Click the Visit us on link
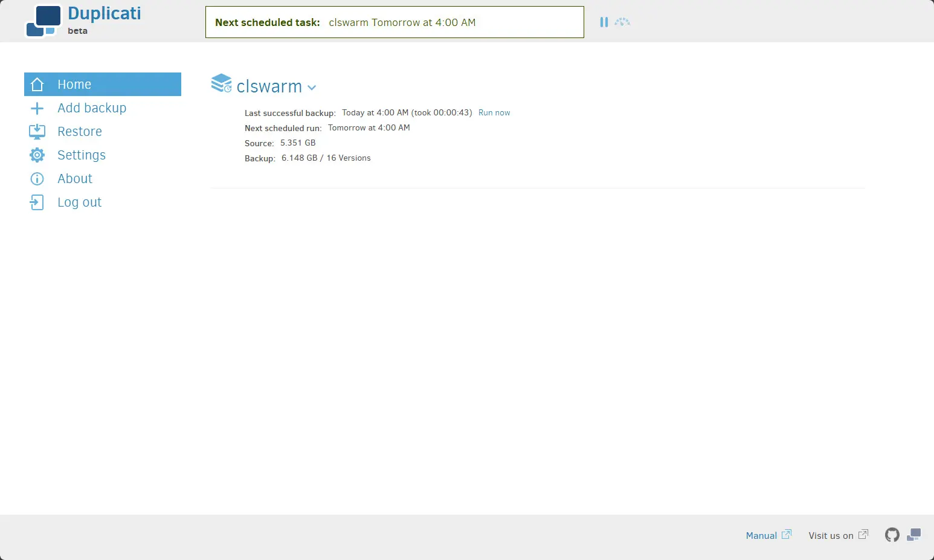Image resolution: width=934 pixels, height=560 pixels. tap(839, 535)
